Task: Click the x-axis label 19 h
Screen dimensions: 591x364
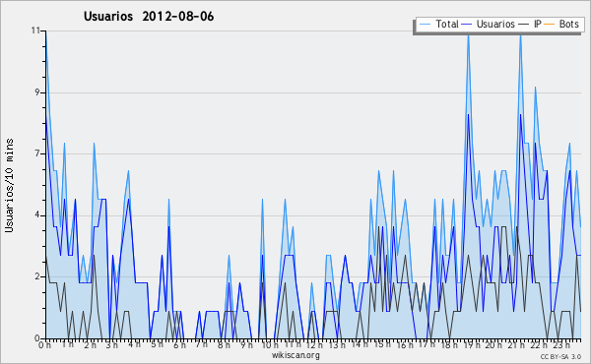Action: (471, 344)
